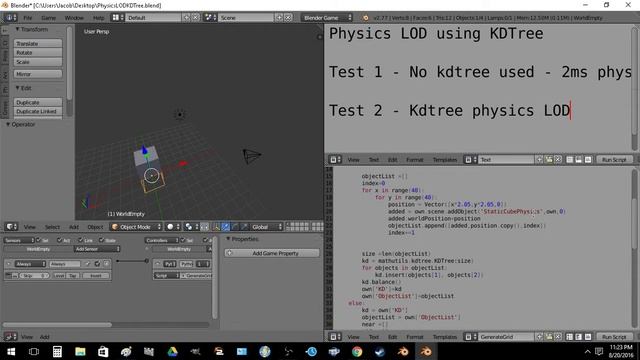
Task: Add a new scene
Action: click(279, 18)
